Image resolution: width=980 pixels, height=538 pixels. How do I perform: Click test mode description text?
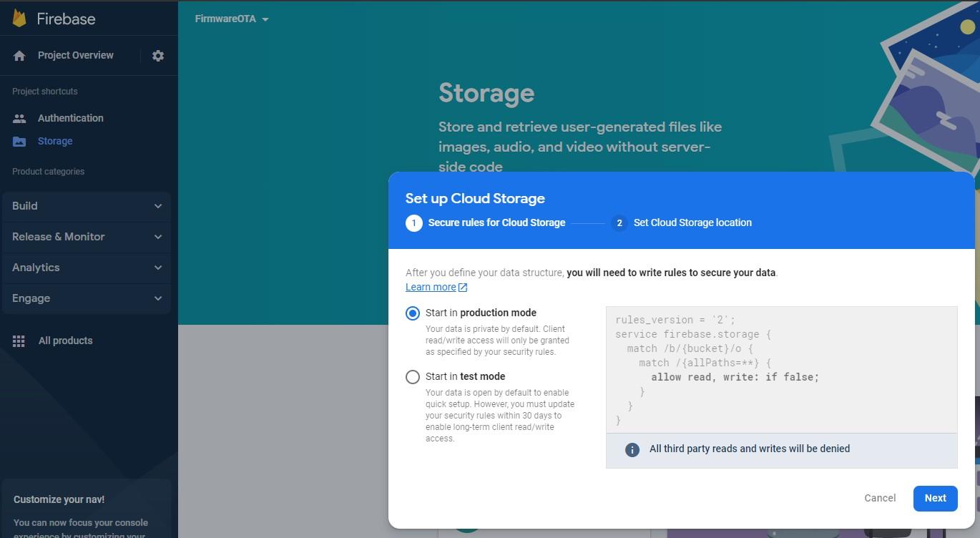click(x=500, y=416)
